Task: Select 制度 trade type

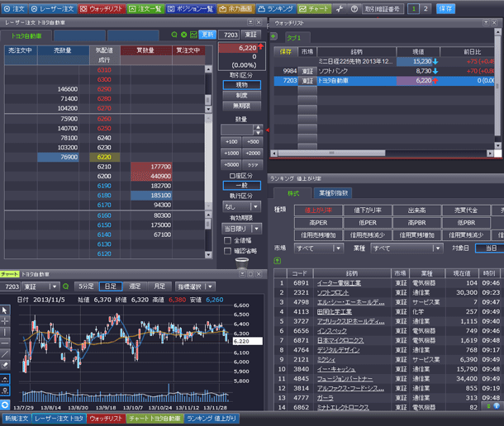Action: (x=242, y=96)
